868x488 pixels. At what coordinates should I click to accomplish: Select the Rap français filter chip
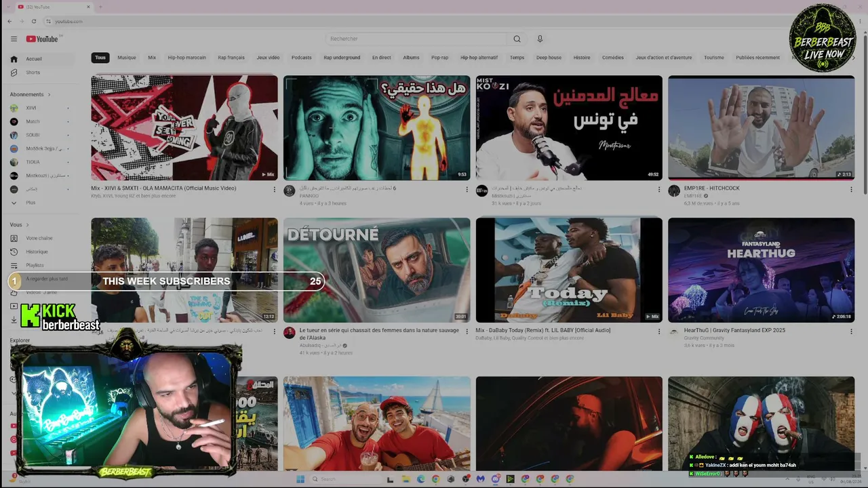(231, 58)
